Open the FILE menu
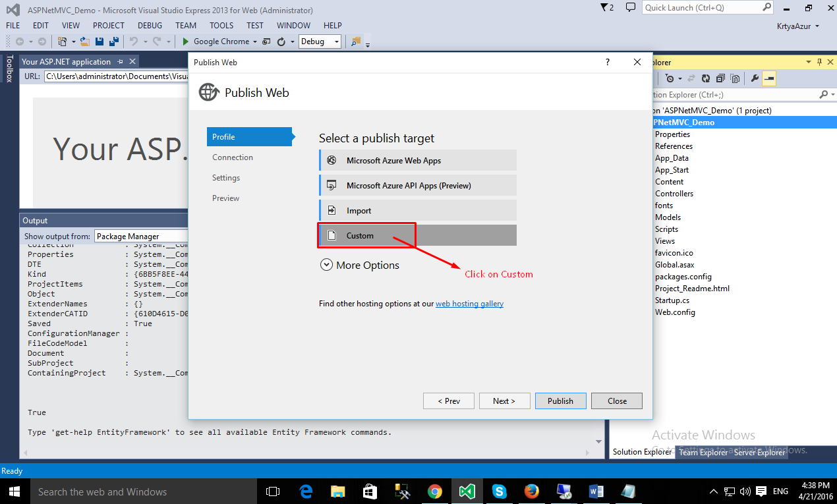The width and height of the screenshot is (837, 504). click(13, 26)
